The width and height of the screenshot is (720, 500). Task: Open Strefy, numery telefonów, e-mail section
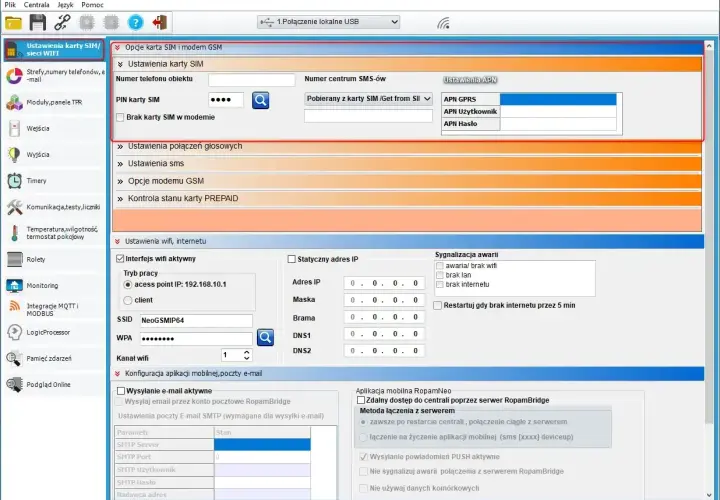54,76
